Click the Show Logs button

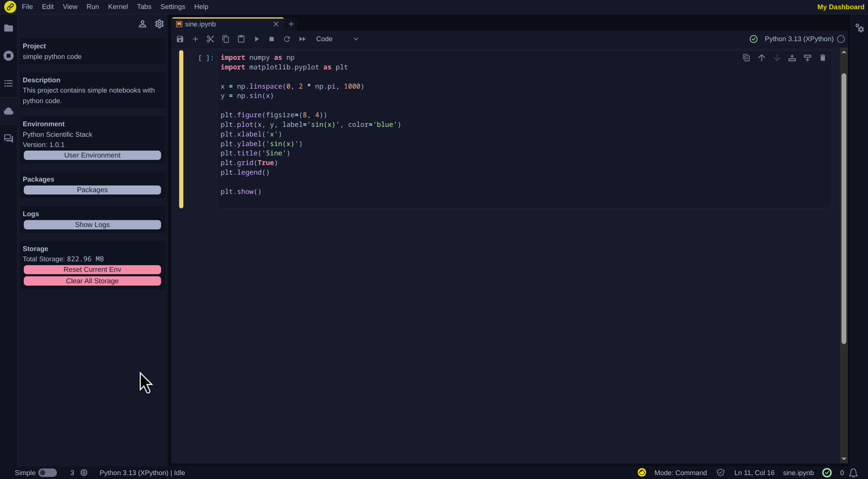pos(92,224)
